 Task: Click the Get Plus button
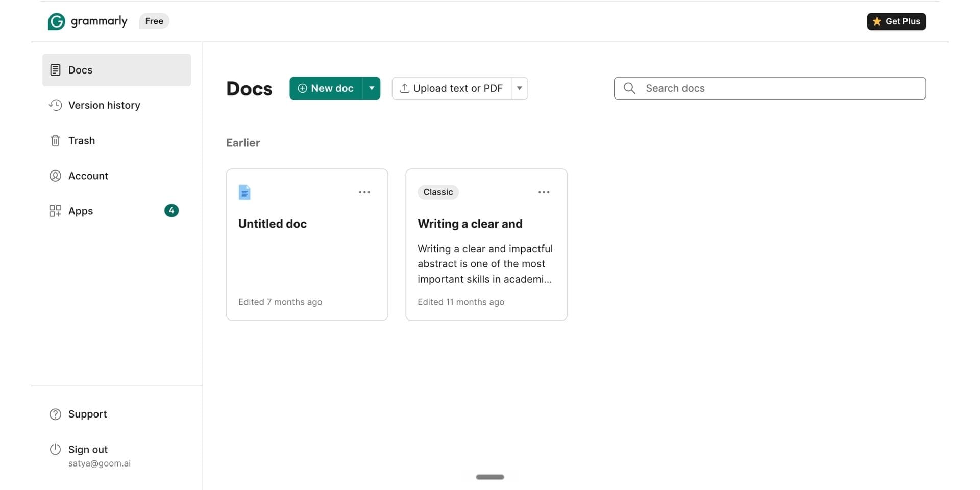coord(896,21)
